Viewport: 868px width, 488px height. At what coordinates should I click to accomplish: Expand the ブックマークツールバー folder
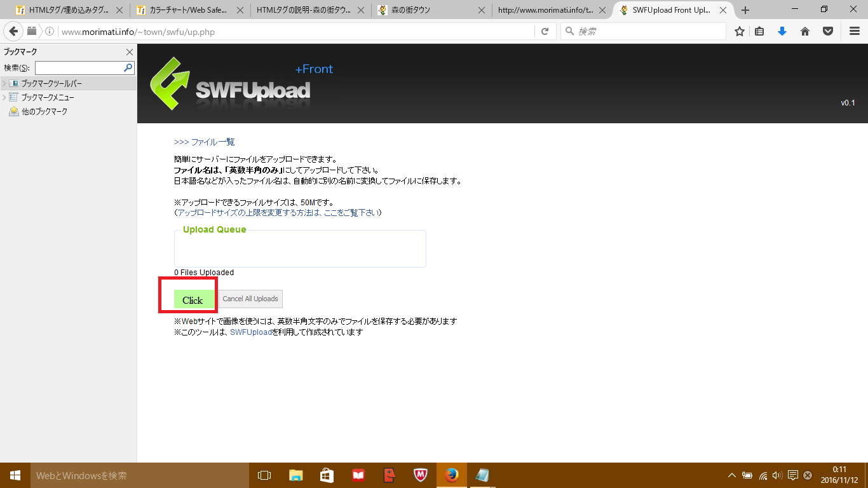[x=4, y=83]
